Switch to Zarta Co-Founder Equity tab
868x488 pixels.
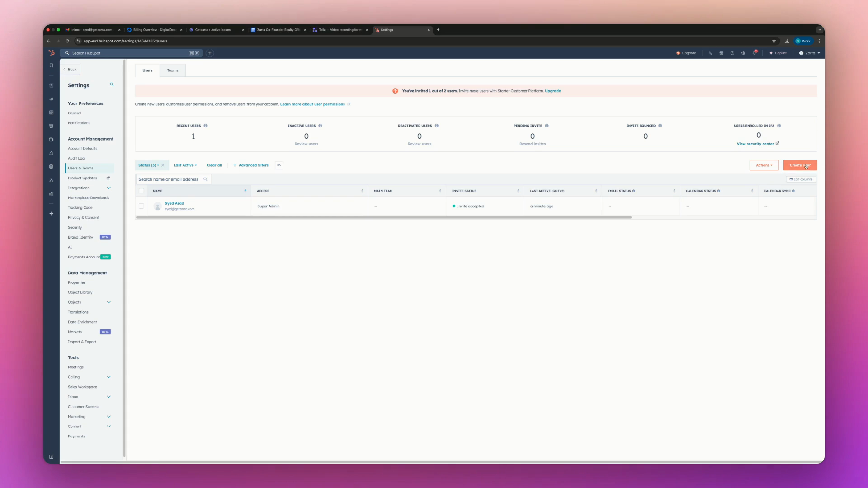coord(278,30)
